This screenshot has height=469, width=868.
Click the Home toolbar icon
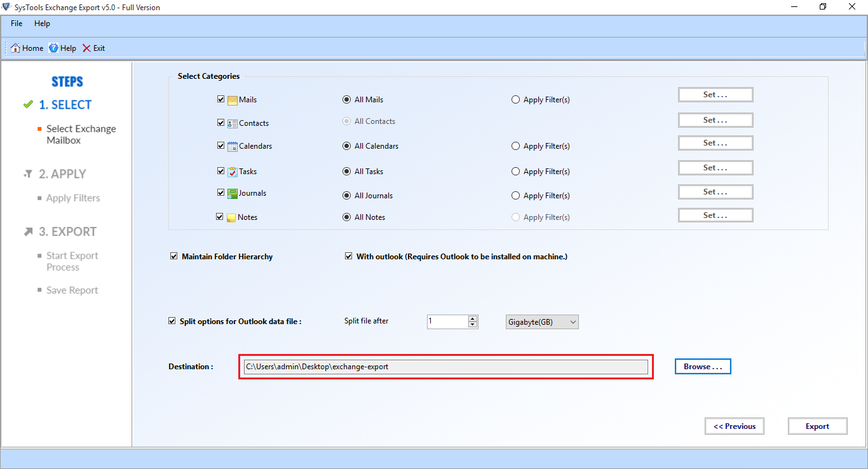[x=15, y=48]
